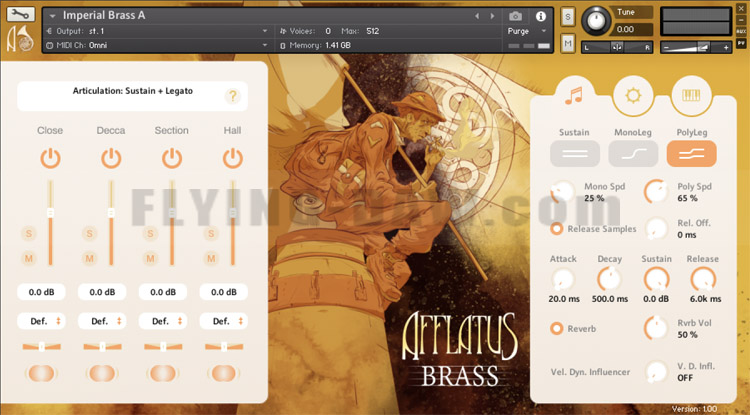Toggle the Decca mic power button

tap(111, 158)
